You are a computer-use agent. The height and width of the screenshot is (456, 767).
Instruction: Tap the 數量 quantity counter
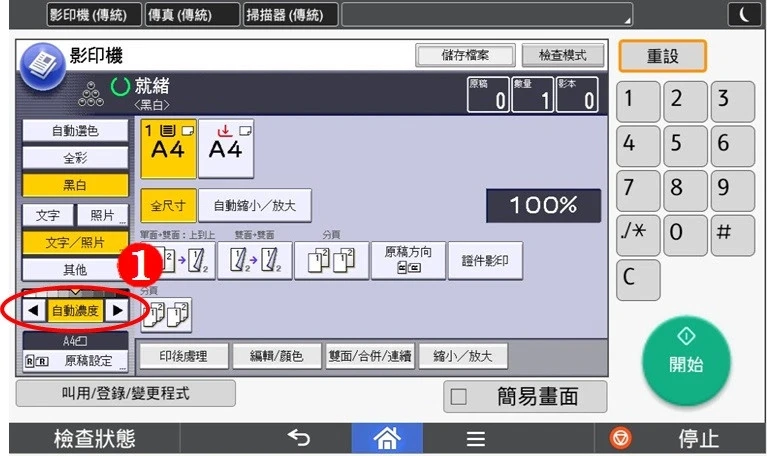click(532, 95)
